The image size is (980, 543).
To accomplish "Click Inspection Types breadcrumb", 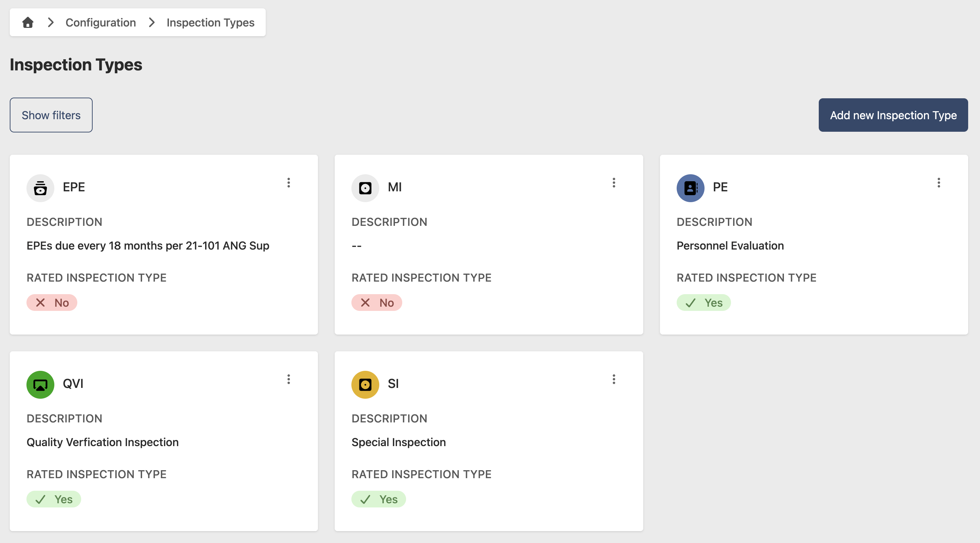I will pyautogui.click(x=210, y=22).
